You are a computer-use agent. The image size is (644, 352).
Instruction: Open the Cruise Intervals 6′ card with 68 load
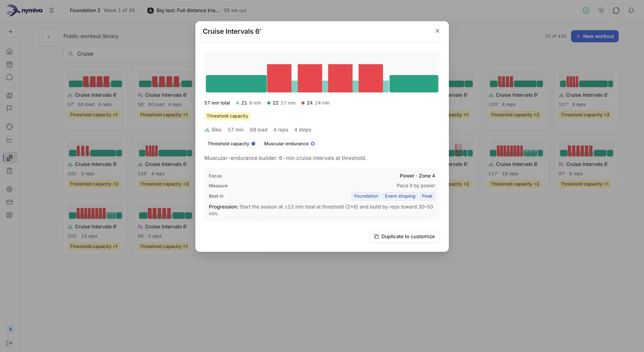95,98
